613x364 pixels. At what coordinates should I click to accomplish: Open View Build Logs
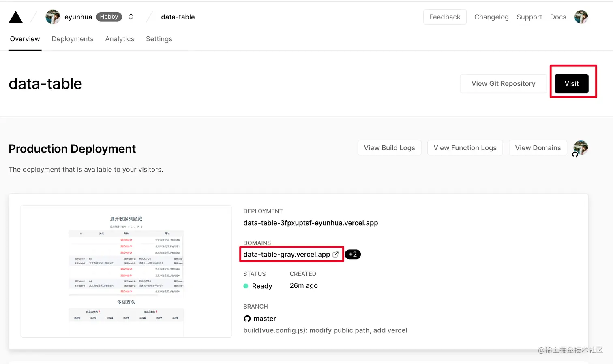[x=389, y=148]
